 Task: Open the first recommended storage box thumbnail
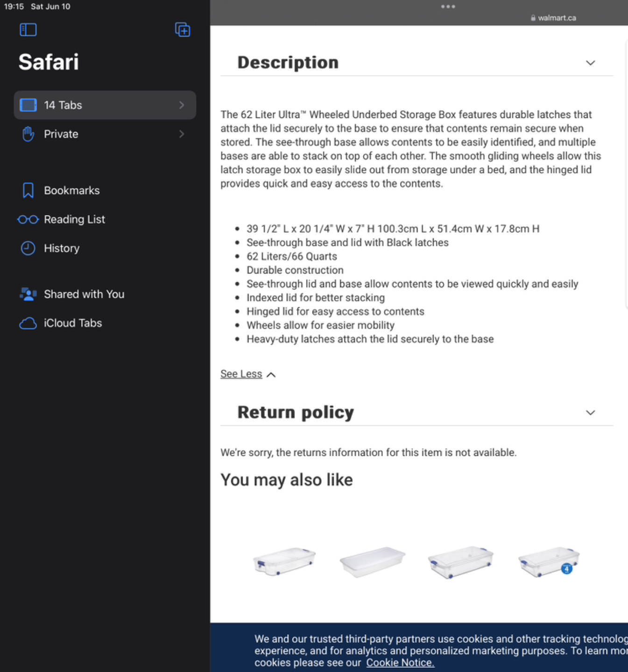point(284,561)
